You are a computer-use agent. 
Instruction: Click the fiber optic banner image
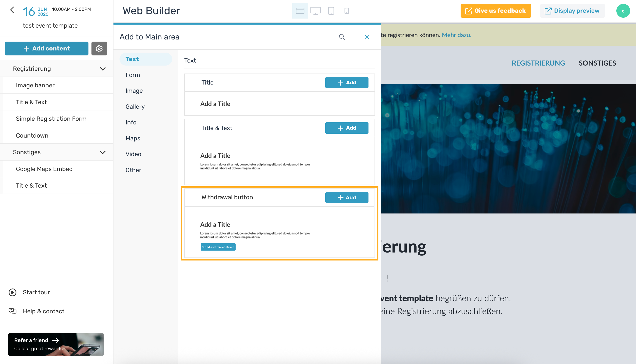click(x=508, y=149)
